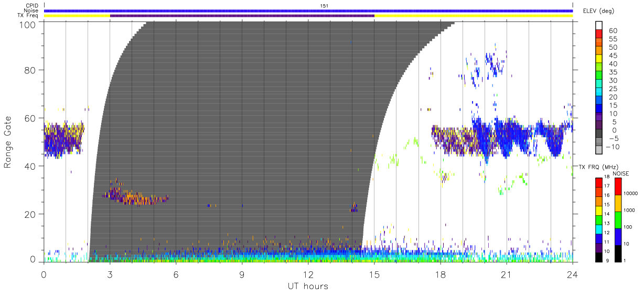This screenshot has width=644, height=297.
Task: Click the CPID label at top left
Action: pos(31,5)
